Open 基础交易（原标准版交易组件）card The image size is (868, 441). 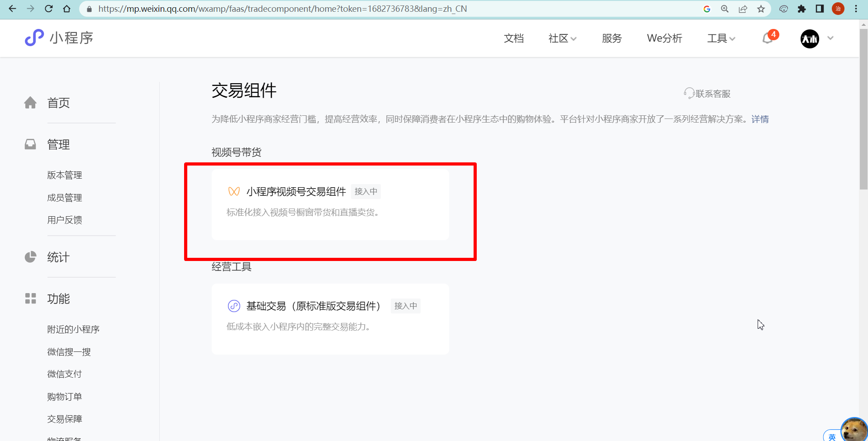click(x=330, y=319)
